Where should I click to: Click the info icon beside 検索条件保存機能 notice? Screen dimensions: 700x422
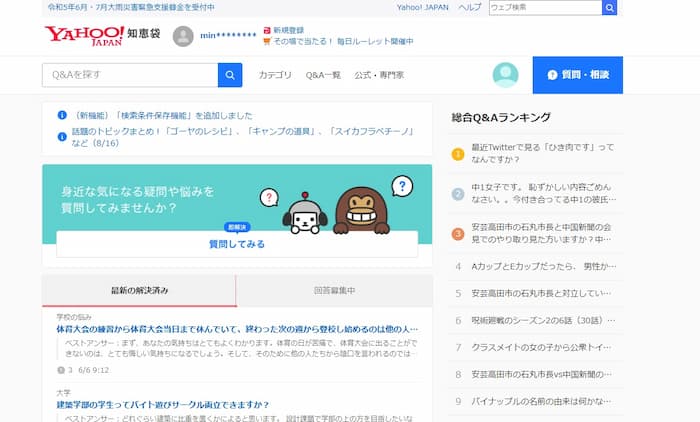tap(62, 115)
